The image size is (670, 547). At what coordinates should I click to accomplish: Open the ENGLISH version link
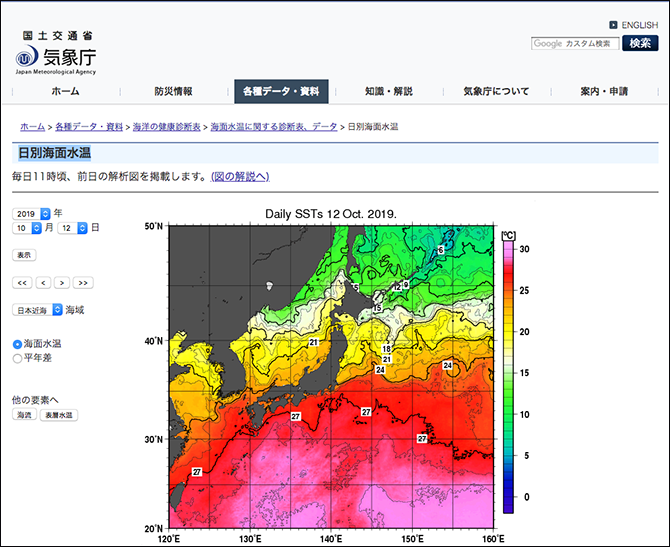(x=639, y=25)
